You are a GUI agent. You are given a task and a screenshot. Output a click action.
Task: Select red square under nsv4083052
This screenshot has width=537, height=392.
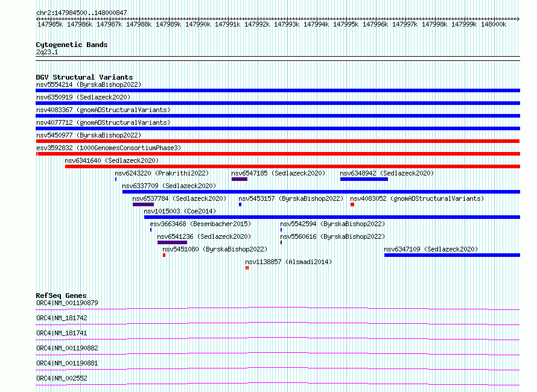click(x=352, y=204)
